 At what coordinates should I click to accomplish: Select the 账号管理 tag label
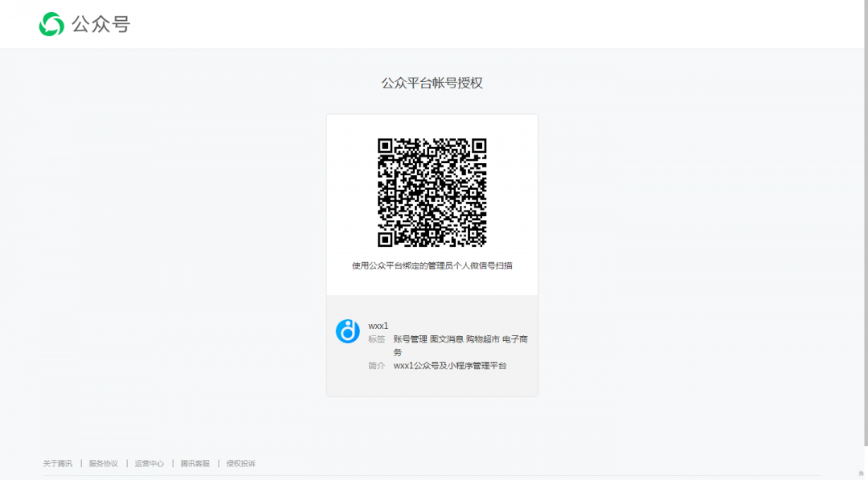click(411, 338)
